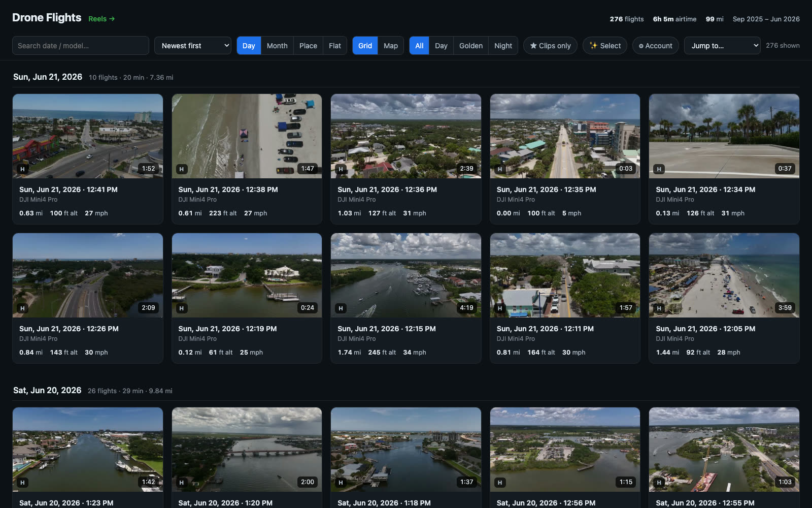Screen dimensions: 812x508
Task: Click the H badge on Sat 12:56 PM flight
Action: [500, 483]
